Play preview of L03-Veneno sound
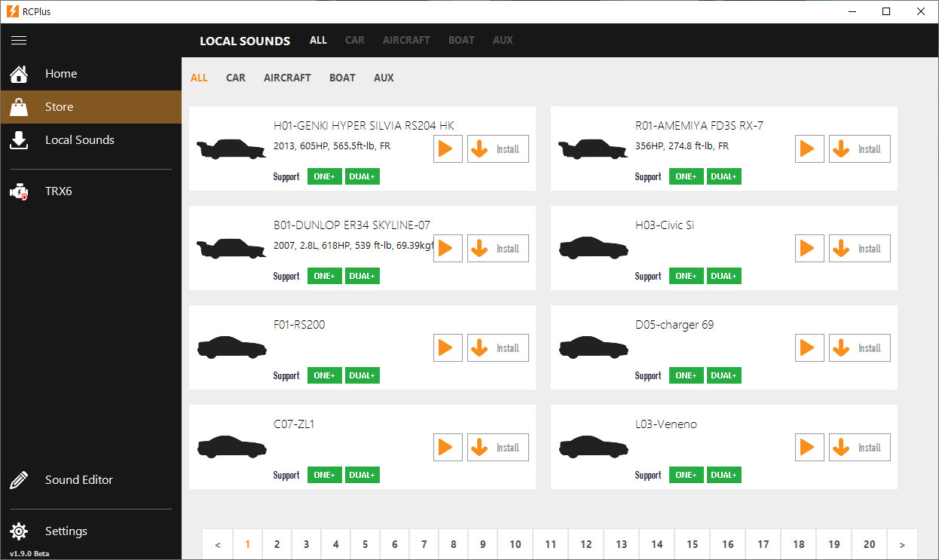The image size is (939, 560). pyautogui.click(x=809, y=448)
